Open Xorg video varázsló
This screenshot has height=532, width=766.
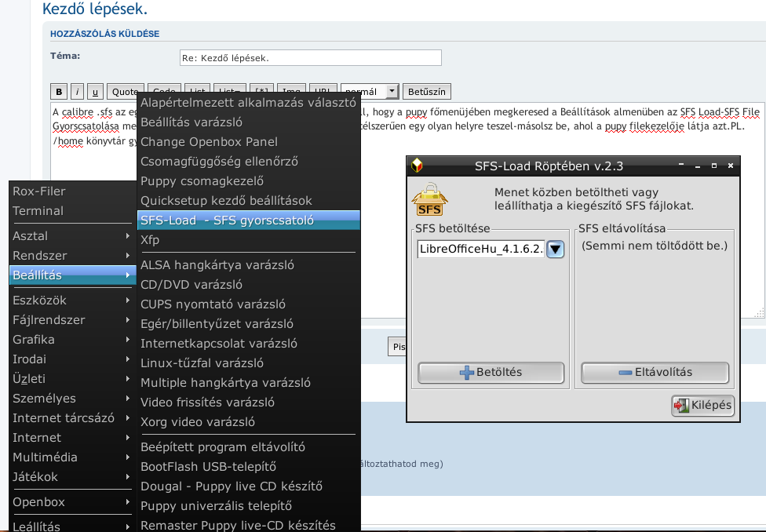(x=249, y=421)
